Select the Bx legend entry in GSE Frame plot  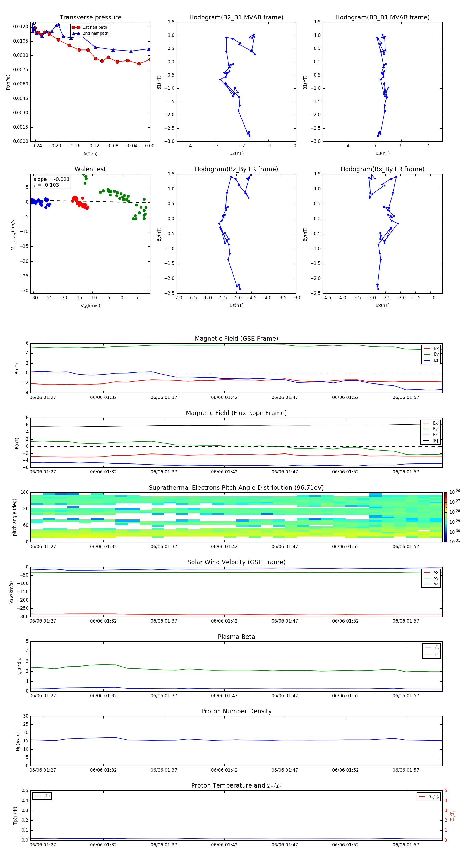click(x=431, y=349)
